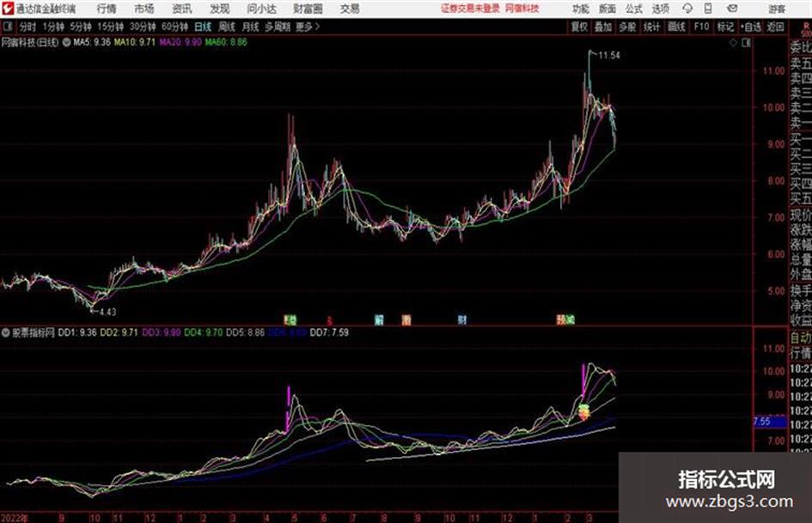
Task: Click the diamond icon at chart corner
Action: (x=733, y=43)
